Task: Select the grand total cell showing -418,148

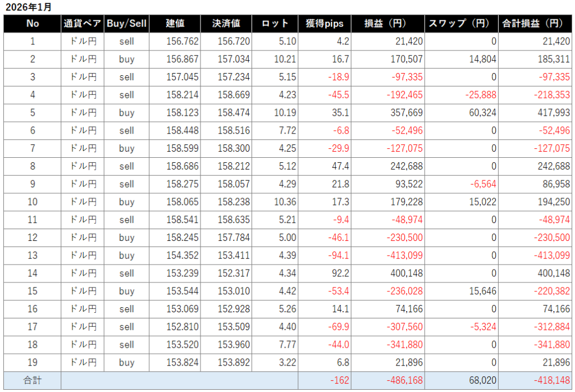Action: pyautogui.click(x=552, y=381)
